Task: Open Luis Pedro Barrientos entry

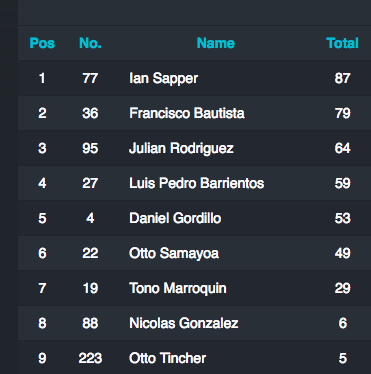Action: click(197, 183)
